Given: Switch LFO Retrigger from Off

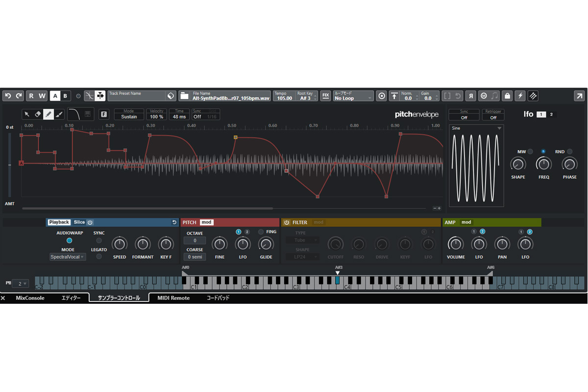Looking at the screenshot, I should 493,118.
